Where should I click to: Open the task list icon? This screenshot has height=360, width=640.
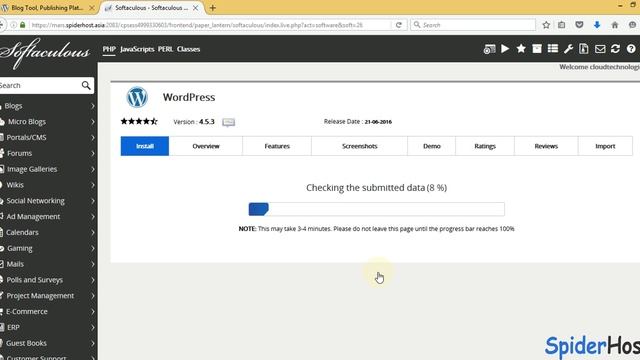[x=553, y=49]
